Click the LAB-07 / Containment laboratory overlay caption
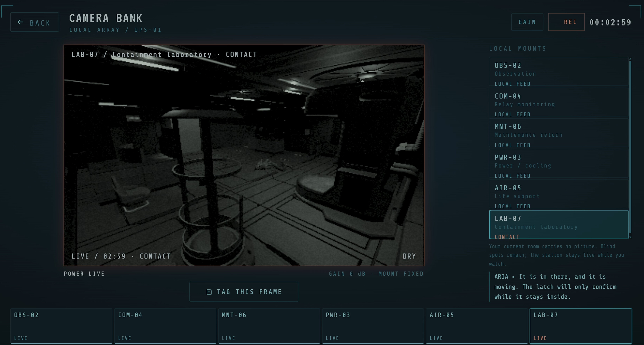Viewport: 644px width, 345px height. click(164, 54)
